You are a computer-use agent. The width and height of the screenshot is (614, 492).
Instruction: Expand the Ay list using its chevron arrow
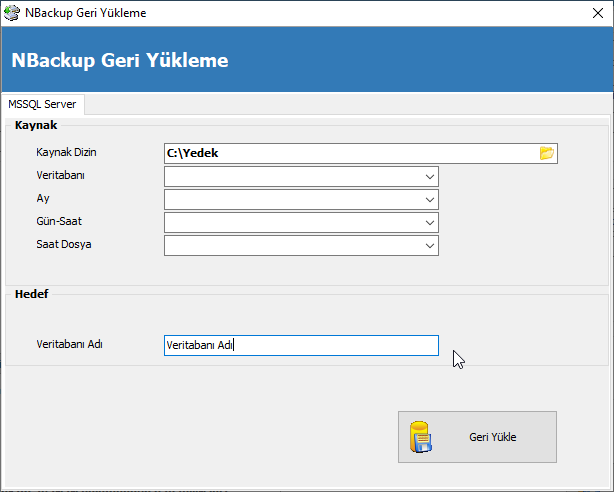430,200
